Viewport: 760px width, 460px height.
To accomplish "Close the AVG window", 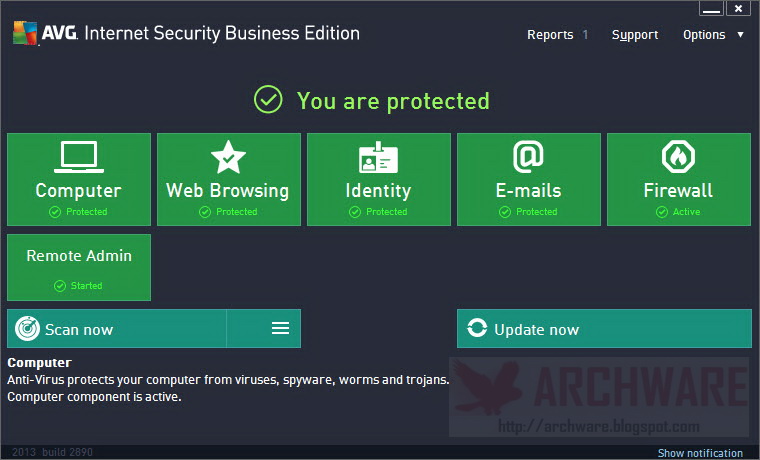I will click(738, 8).
